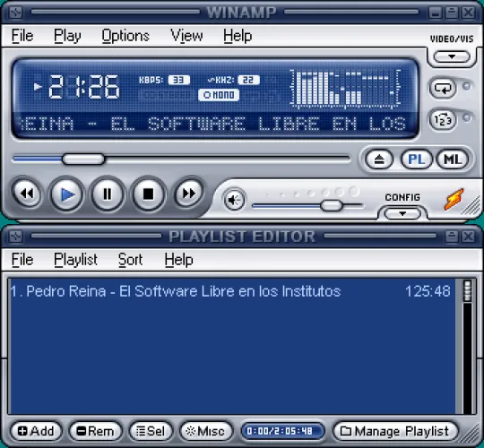Click the 125:48 track duration
The width and height of the screenshot is (484, 448).
coord(428,291)
